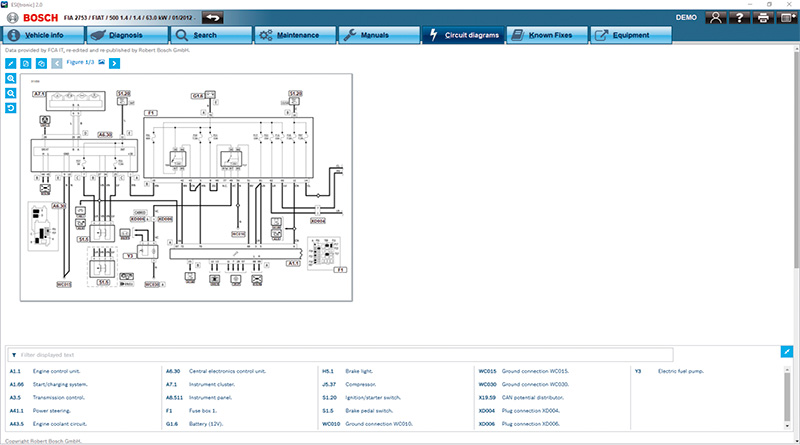800x445 pixels.
Task: Open help via the question mark icon
Action: pos(739,18)
